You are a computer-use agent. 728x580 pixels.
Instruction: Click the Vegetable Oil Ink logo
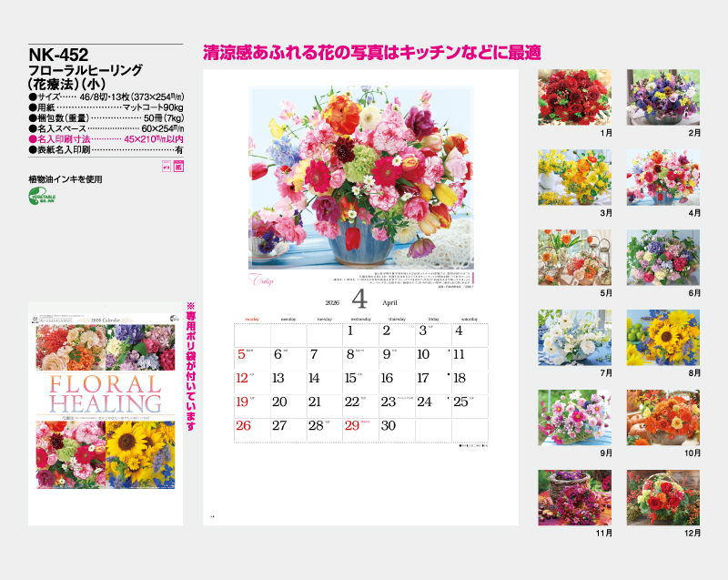point(42,196)
